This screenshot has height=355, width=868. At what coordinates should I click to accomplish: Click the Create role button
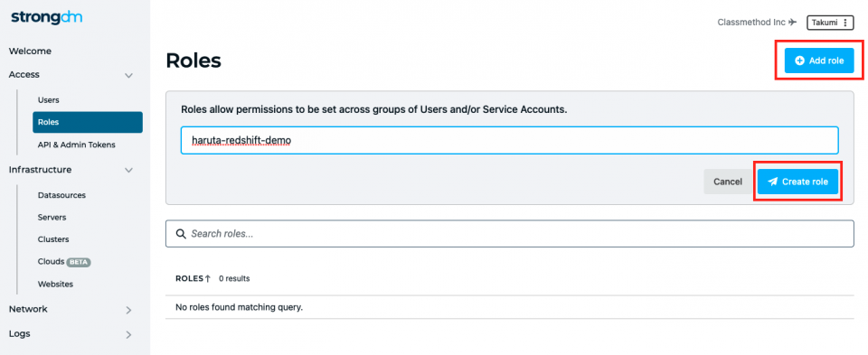click(x=797, y=182)
